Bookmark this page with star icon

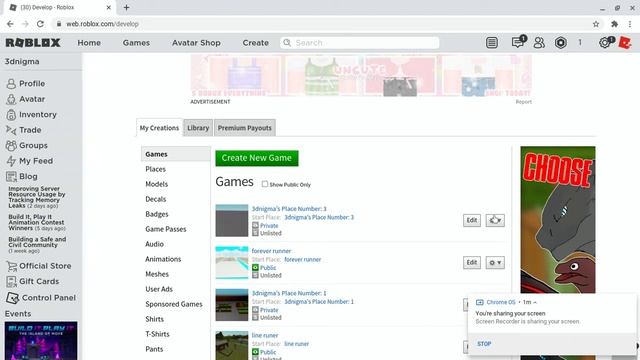point(596,24)
